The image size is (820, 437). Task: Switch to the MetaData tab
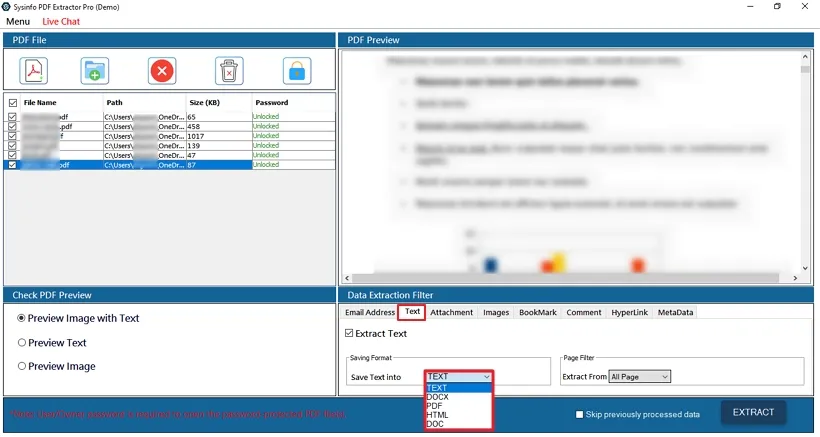point(676,313)
